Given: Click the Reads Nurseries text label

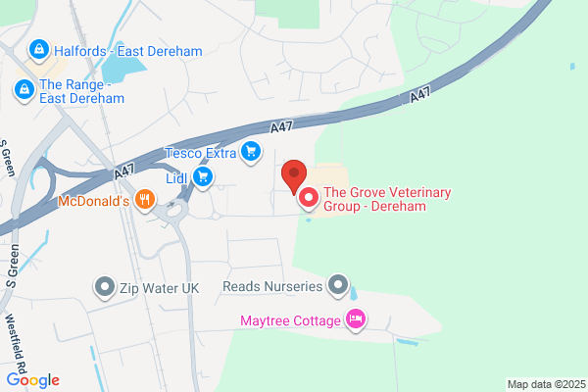Looking at the screenshot, I should click(x=272, y=286).
